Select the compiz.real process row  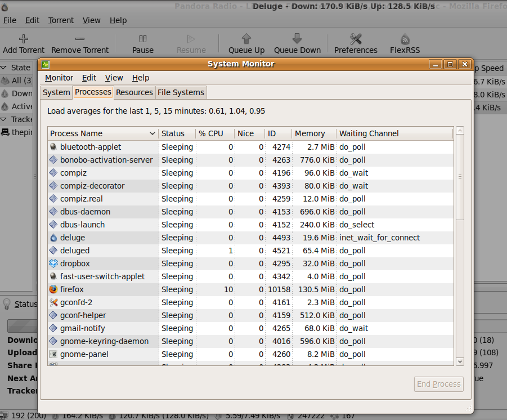click(x=250, y=199)
